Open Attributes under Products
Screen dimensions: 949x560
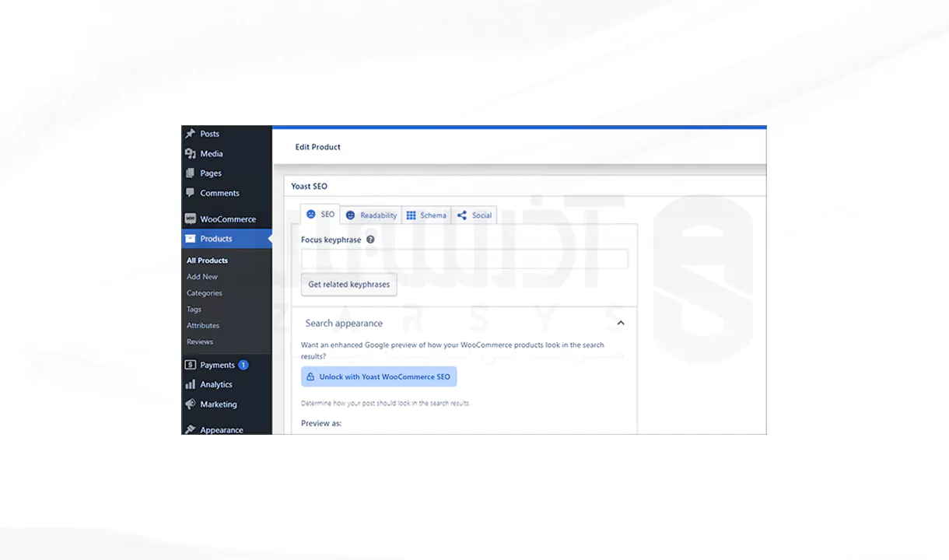click(x=203, y=326)
